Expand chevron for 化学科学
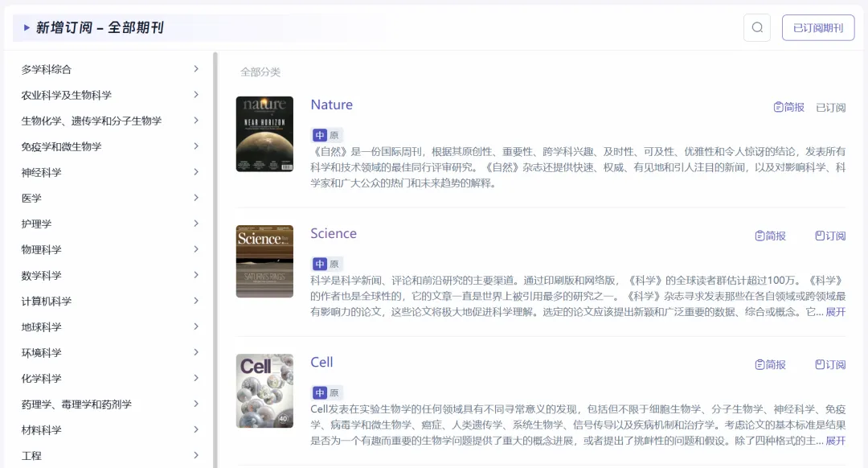The image size is (868, 468). (196, 378)
